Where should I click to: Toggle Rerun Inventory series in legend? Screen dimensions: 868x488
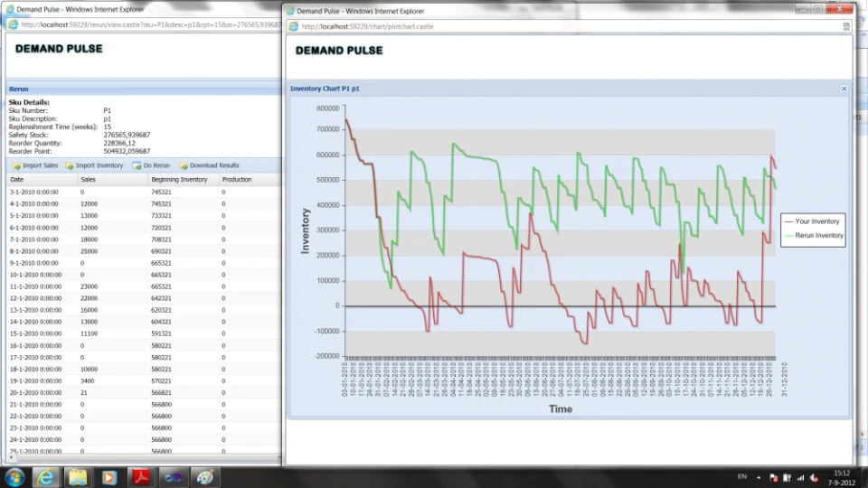(x=814, y=236)
